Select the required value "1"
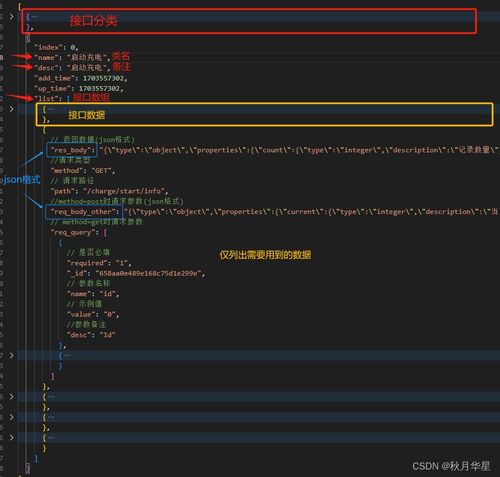This screenshot has width=500, height=477. pyautogui.click(x=122, y=263)
